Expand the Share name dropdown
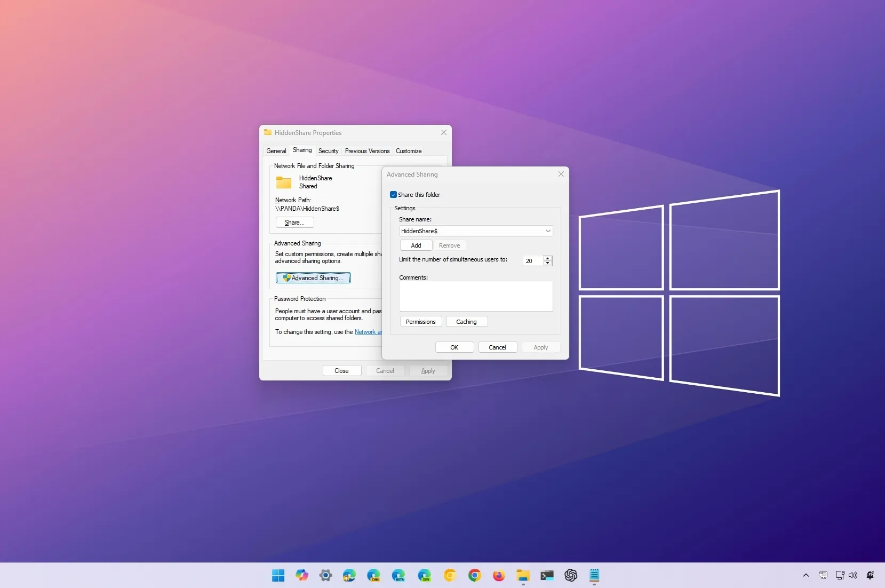This screenshot has height=588, width=885. 548,231
